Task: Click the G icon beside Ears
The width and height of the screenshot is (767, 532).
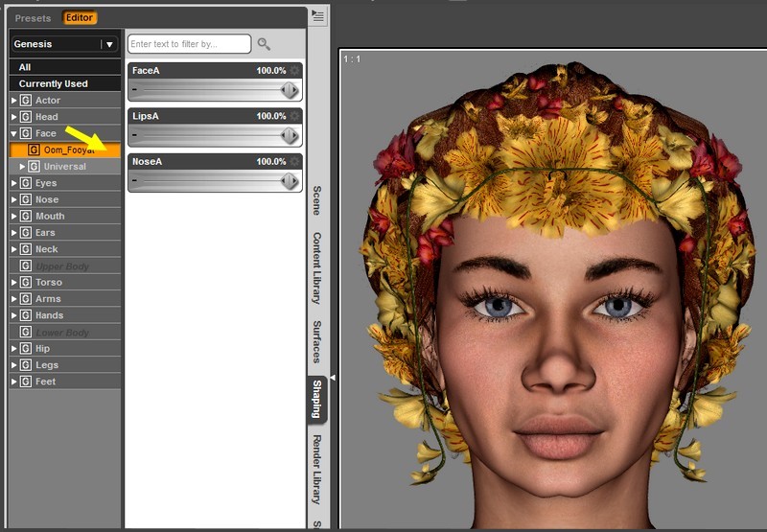Action: [x=26, y=233]
